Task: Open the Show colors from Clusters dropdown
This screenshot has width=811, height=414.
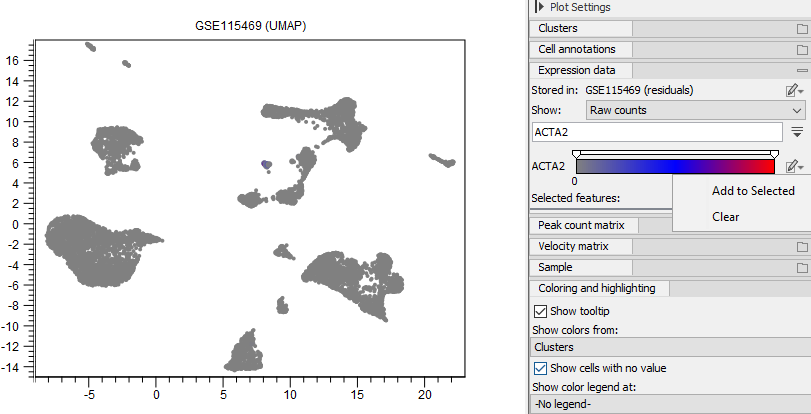Action: 671,347
